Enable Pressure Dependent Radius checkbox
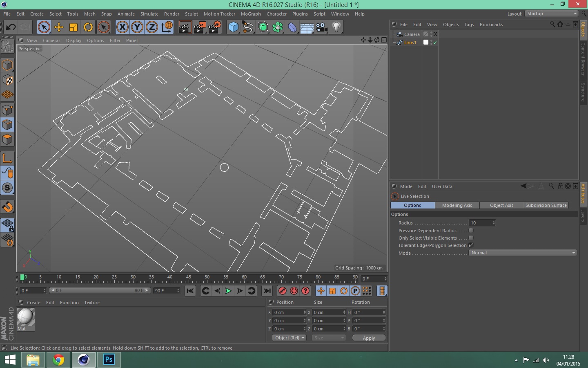 [471, 231]
